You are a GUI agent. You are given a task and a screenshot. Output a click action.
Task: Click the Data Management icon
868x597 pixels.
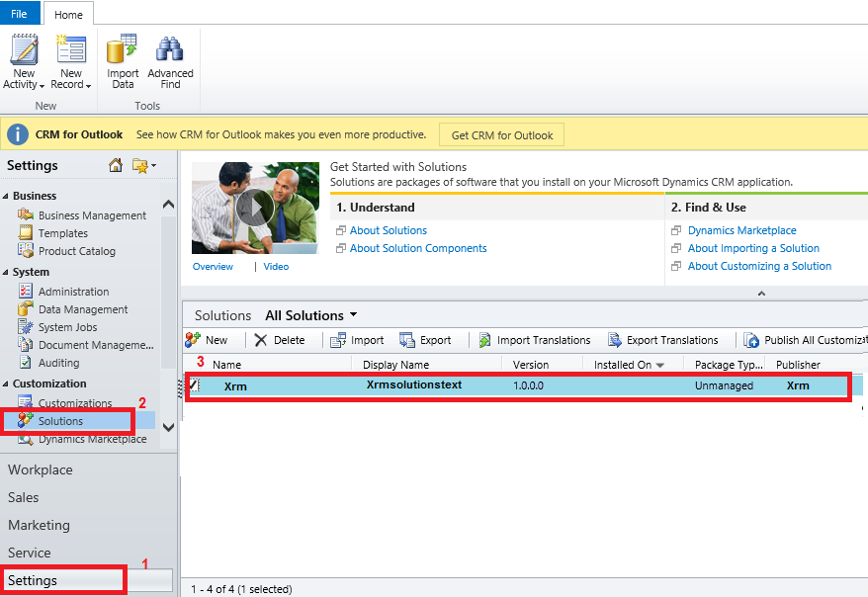point(26,308)
